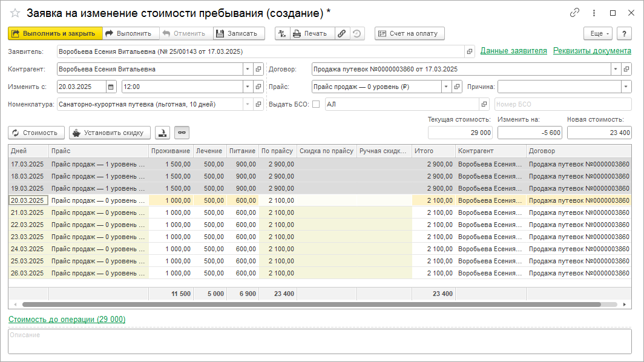Open the Прайс dropdown list
This screenshot has width=644, height=362.
[x=447, y=87]
